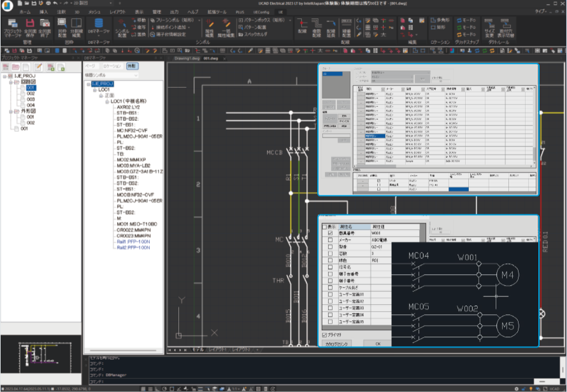This screenshot has width=567, height=392.
Task: Click the 属性編集 ribbon icon
Action: point(210,28)
